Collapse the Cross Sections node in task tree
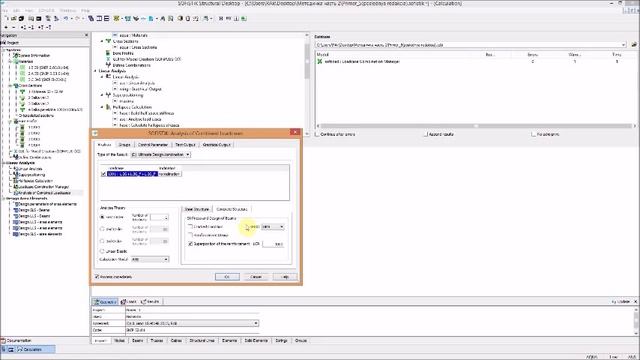640x360 pixels. [x=102, y=41]
